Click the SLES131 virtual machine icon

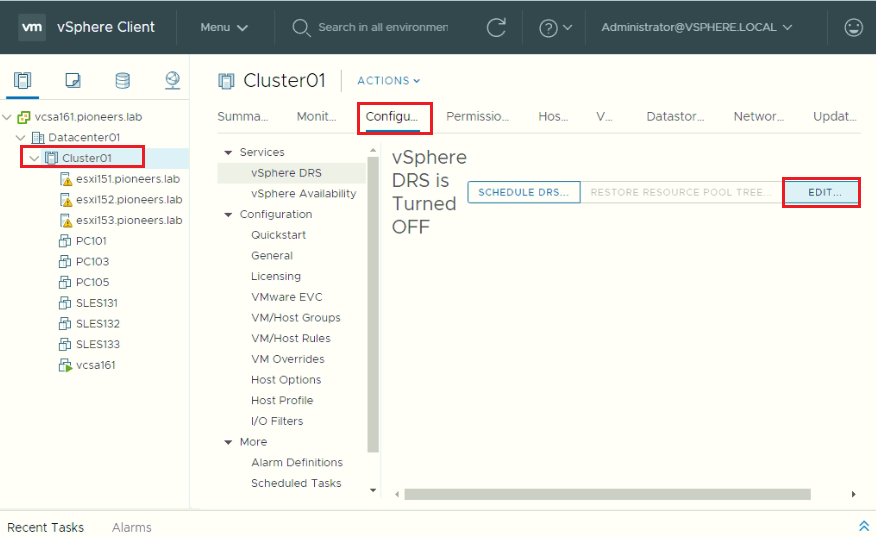tap(65, 303)
